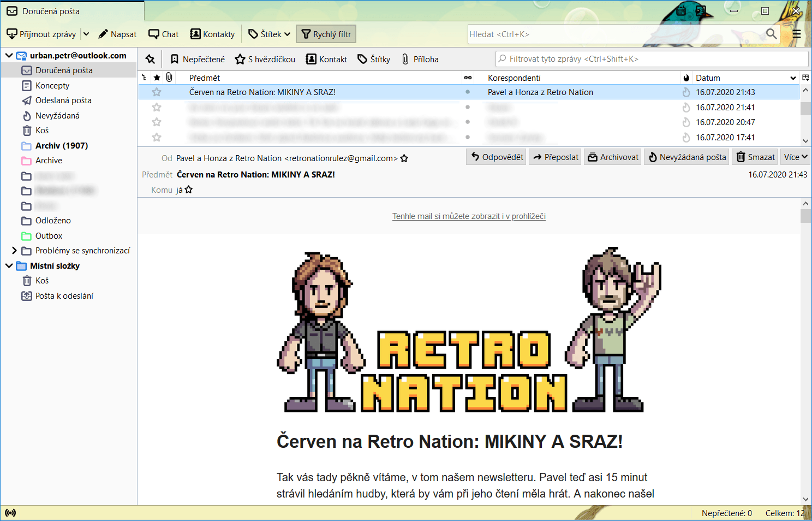The height and width of the screenshot is (521, 812).
Task: Click the Smazat delete button
Action: click(756, 157)
